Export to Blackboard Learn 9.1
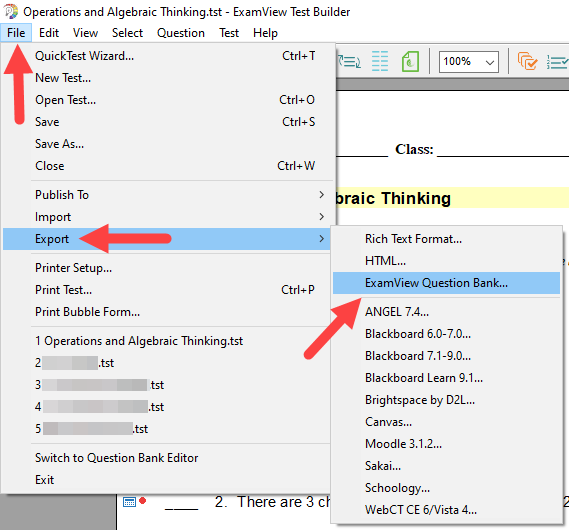The width and height of the screenshot is (569, 530). click(446, 378)
